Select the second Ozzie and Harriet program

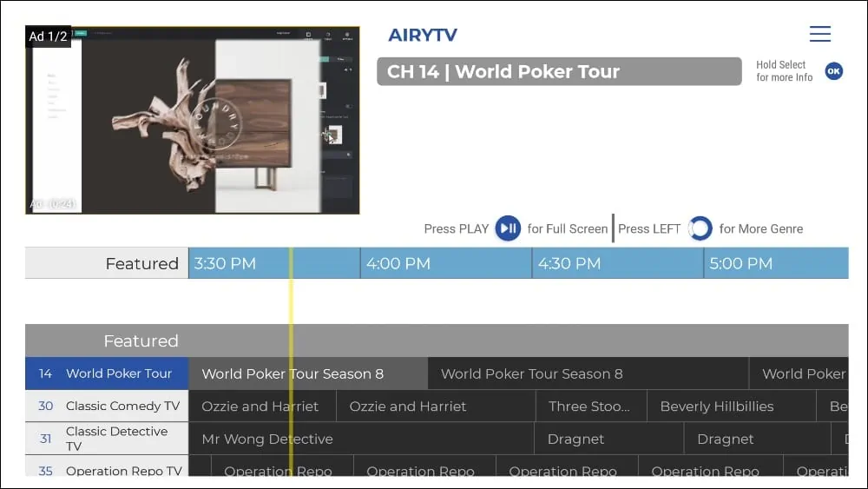click(x=437, y=406)
